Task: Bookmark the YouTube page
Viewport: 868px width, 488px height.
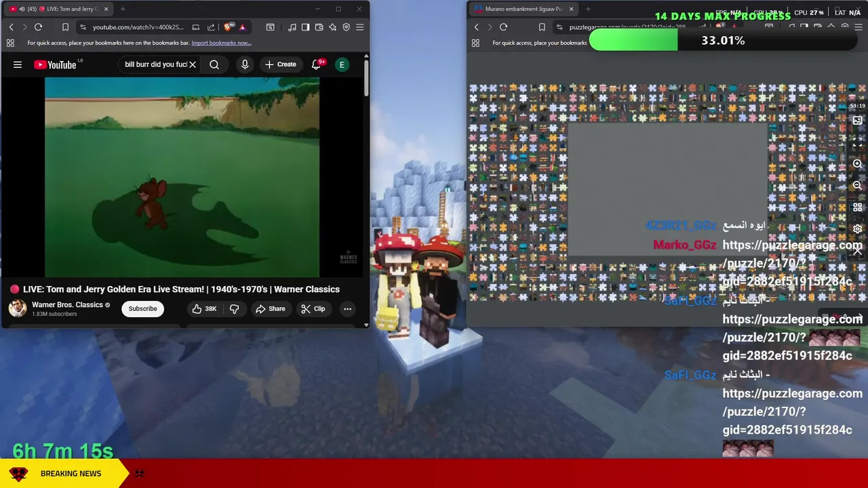Action: (65, 27)
